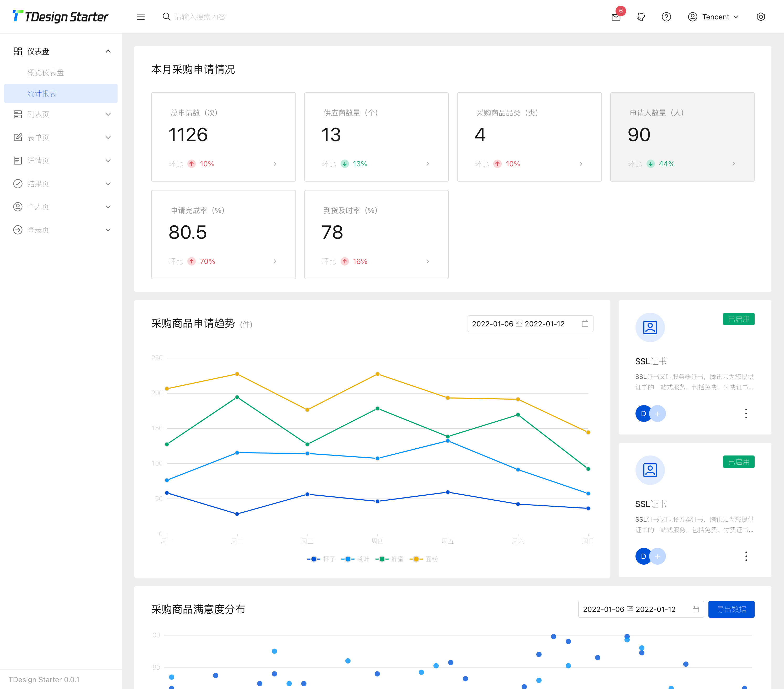This screenshot has height=689, width=784.
Task: Expand the 列表页 menu group
Action: [61, 114]
